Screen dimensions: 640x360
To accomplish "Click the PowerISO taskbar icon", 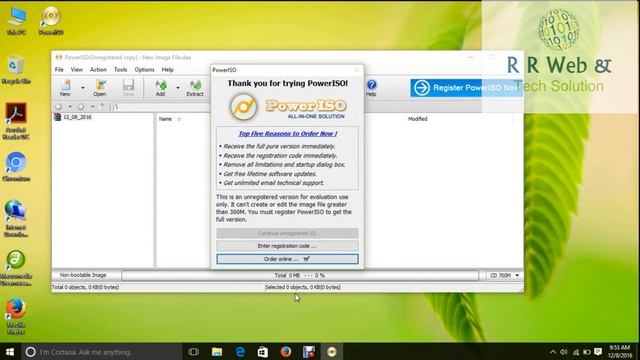I will pyautogui.click(x=331, y=352).
